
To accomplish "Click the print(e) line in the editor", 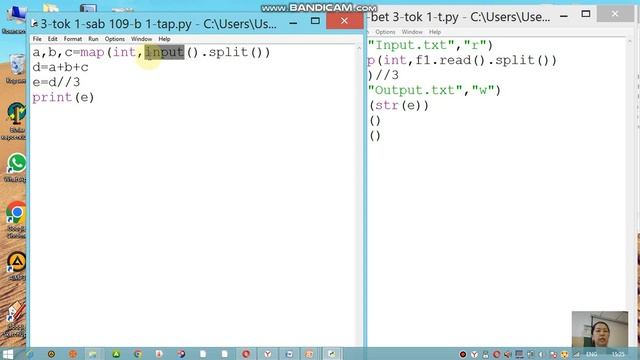I will pyautogui.click(x=63, y=98).
